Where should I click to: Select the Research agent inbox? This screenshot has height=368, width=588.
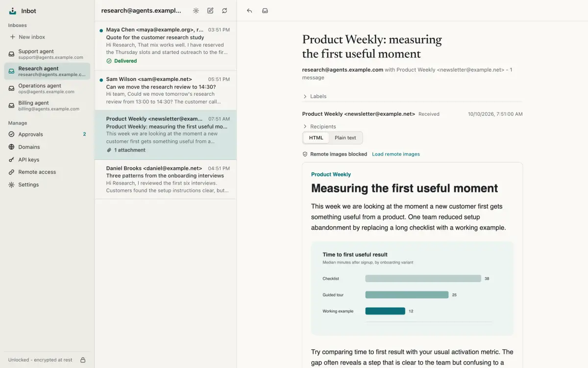point(47,72)
